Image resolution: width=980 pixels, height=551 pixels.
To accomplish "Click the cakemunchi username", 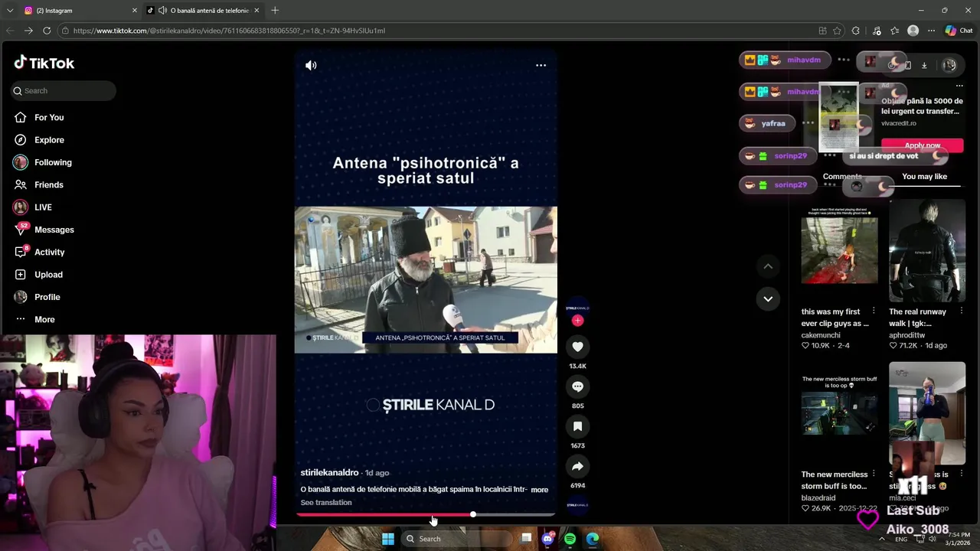I will point(821,335).
